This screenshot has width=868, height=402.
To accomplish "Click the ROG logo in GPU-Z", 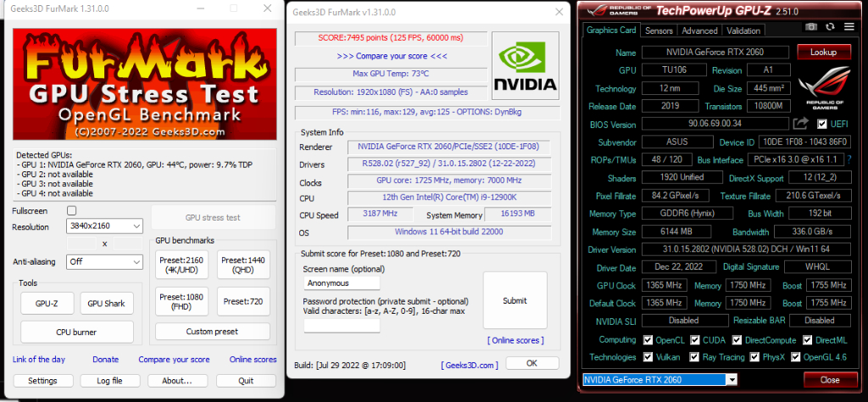I will (826, 88).
